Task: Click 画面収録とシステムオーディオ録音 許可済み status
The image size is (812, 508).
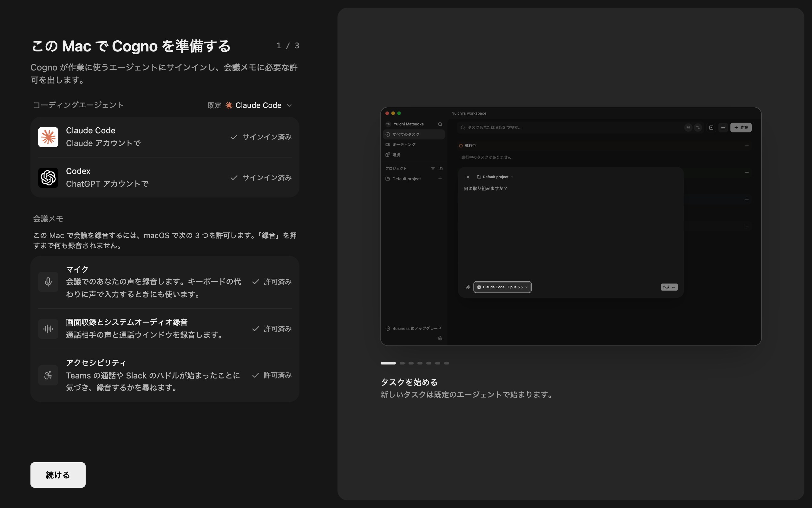Action: (272, 329)
